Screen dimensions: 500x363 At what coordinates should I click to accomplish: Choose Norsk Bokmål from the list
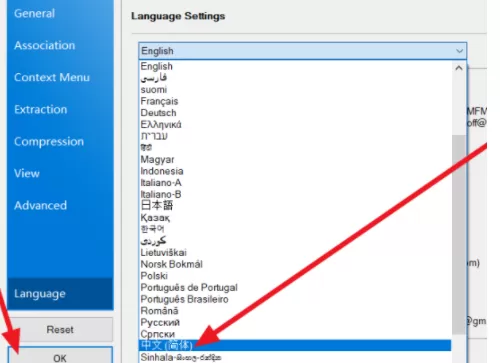point(295,264)
